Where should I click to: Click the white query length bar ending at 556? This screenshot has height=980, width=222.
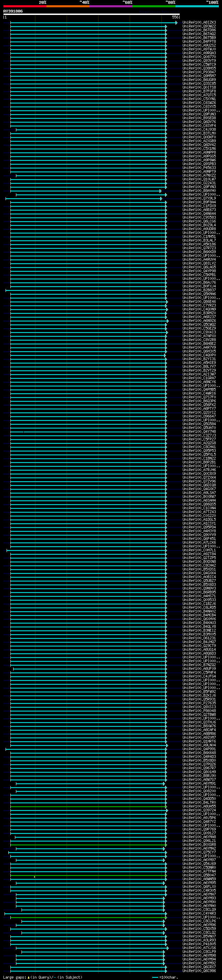point(92,14)
